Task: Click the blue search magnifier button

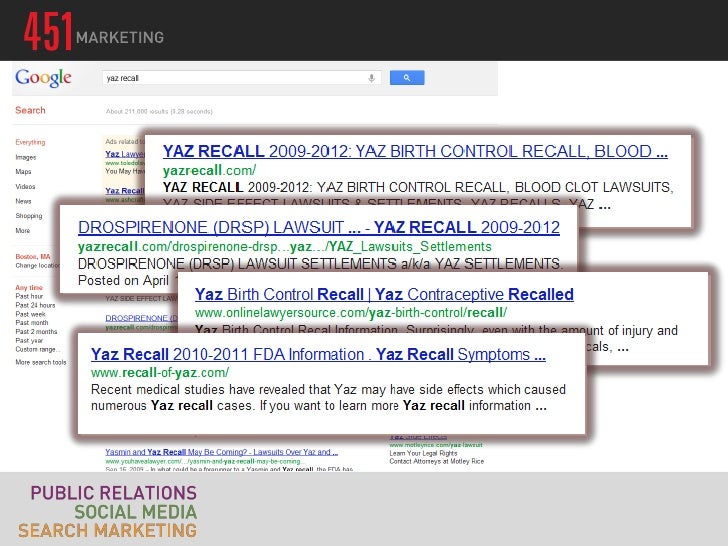Action: [407, 78]
